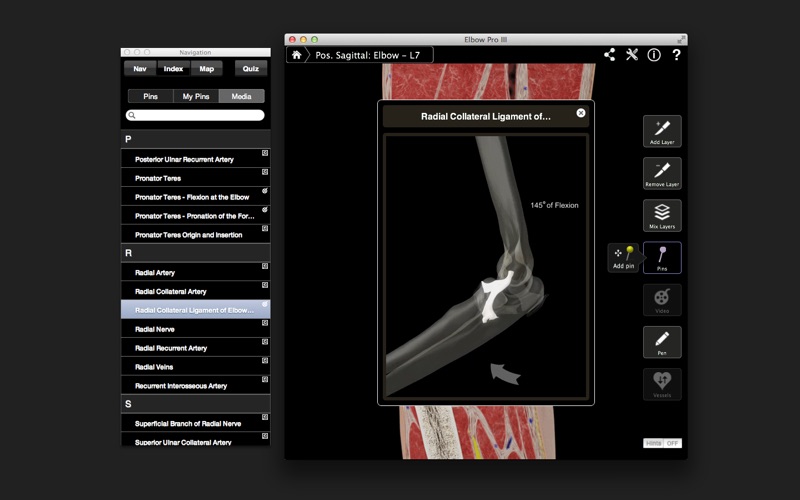
Task: Click the media icon beside Radial Artery
Action: tap(265, 266)
